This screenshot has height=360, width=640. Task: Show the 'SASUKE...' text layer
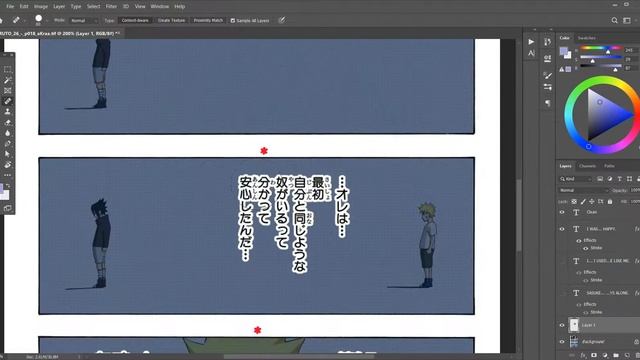562,293
